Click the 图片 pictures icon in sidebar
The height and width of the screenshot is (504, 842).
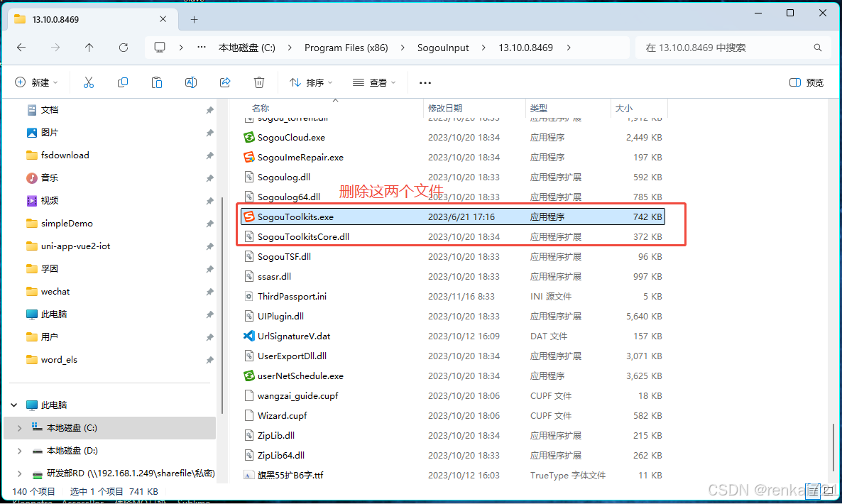32,133
